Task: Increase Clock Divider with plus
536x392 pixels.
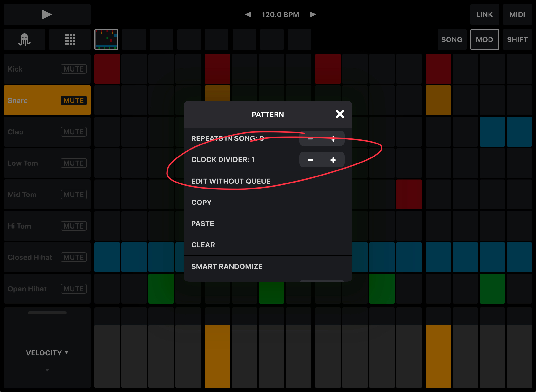Action: click(x=333, y=160)
